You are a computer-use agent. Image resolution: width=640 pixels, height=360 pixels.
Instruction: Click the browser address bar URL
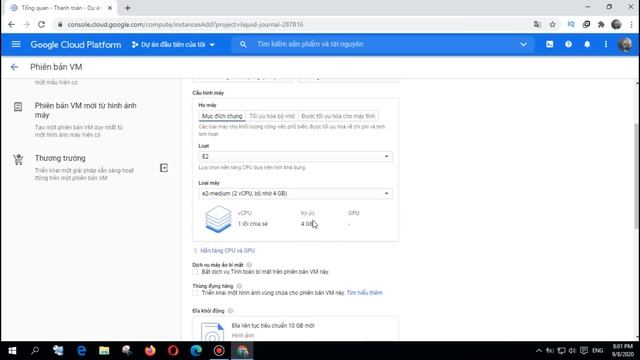point(186,24)
